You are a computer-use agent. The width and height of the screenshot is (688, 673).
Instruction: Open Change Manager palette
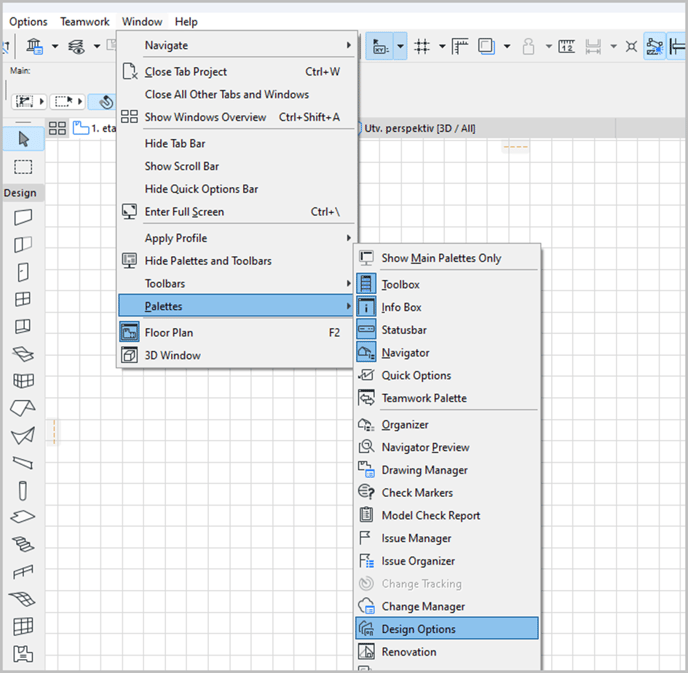pyautogui.click(x=447, y=606)
